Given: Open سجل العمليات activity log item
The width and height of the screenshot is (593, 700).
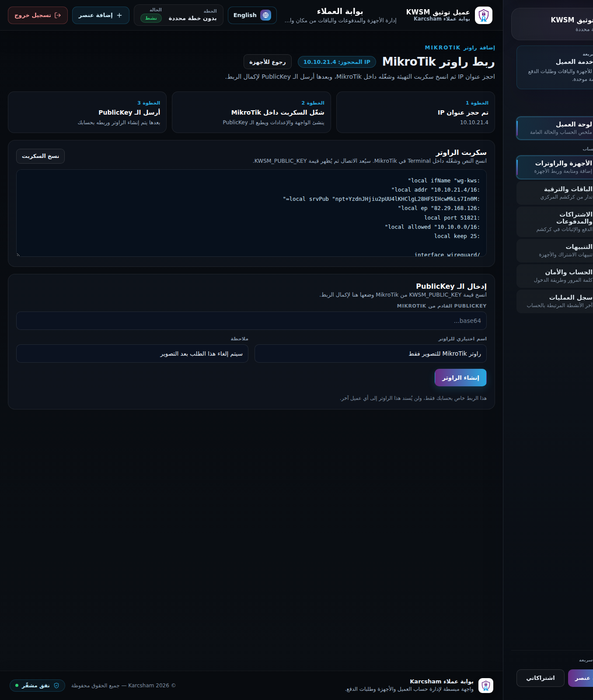Looking at the screenshot, I should [555, 301].
